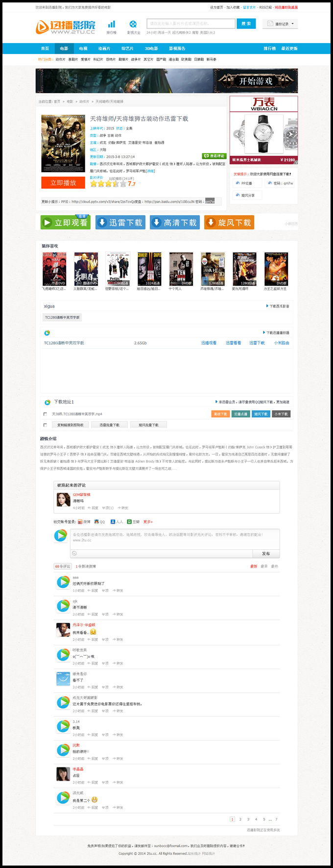Toggle the select-all checkbox beside 复制链接到剪贴板
333x868 pixels.
coord(45,425)
